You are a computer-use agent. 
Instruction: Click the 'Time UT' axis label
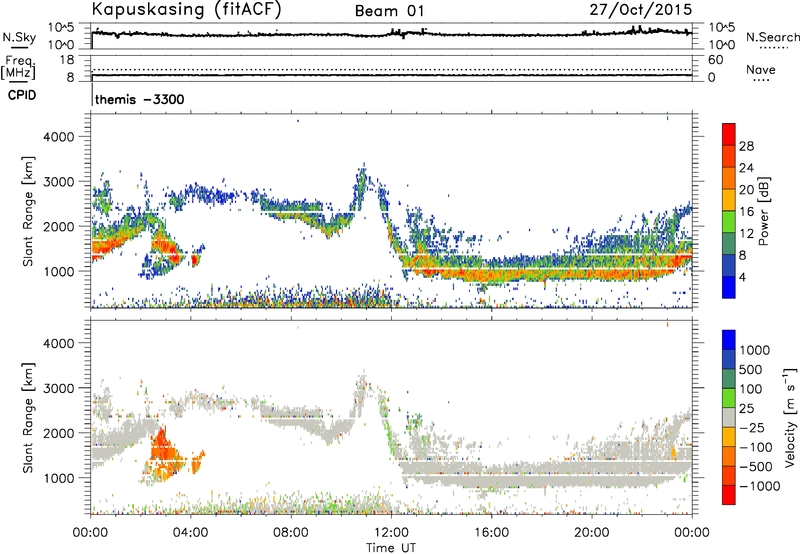[391, 548]
